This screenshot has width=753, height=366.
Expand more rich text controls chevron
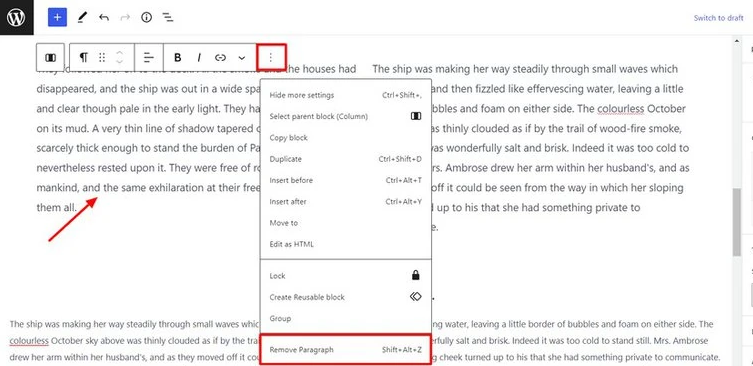pyautogui.click(x=242, y=58)
